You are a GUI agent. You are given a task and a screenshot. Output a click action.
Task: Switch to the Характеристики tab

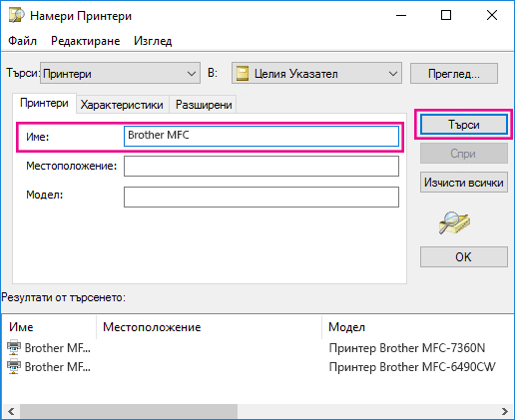click(x=122, y=105)
